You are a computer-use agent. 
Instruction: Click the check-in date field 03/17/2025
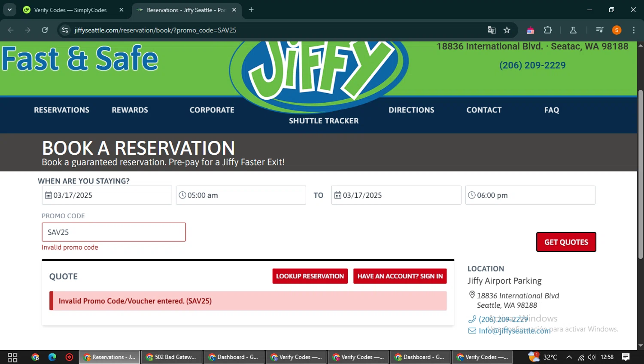(107, 195)
